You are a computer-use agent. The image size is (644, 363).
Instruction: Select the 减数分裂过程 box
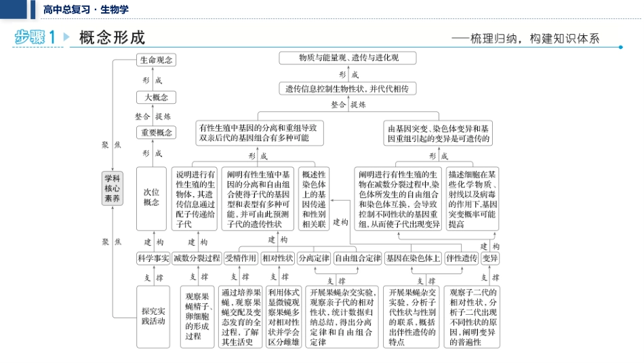coord(197,258)
